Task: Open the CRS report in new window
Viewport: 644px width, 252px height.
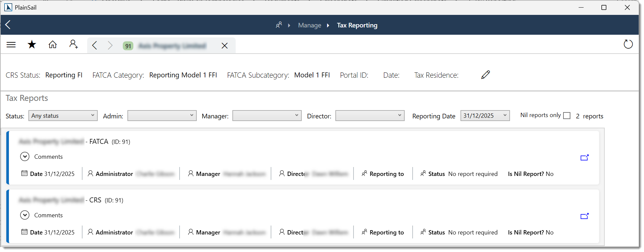Action: (584, 216)
